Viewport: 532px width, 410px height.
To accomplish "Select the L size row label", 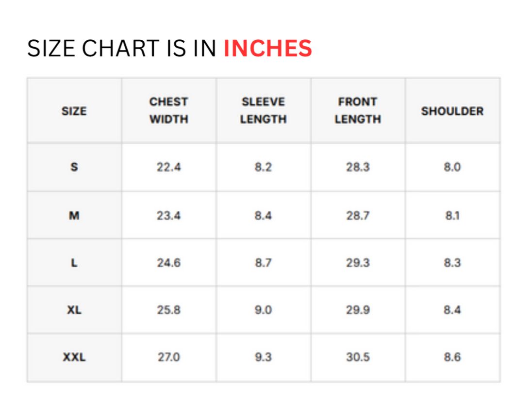I will (74, 263).
